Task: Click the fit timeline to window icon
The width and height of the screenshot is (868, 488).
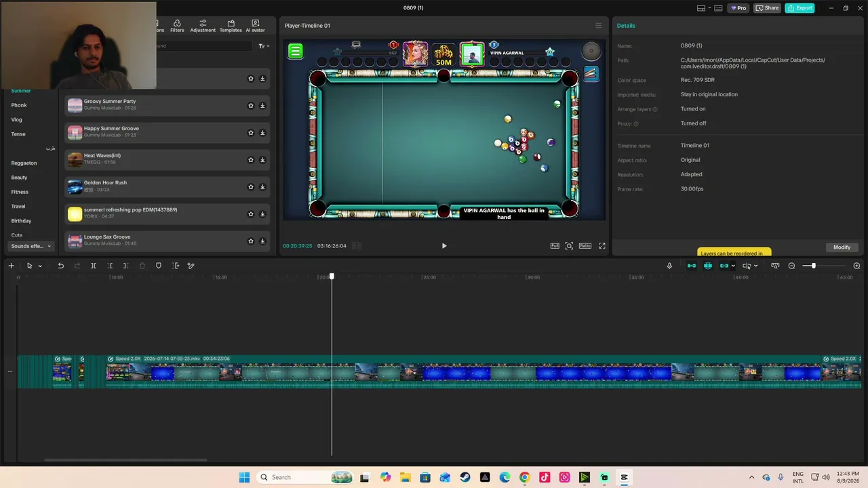Action: 775,266
